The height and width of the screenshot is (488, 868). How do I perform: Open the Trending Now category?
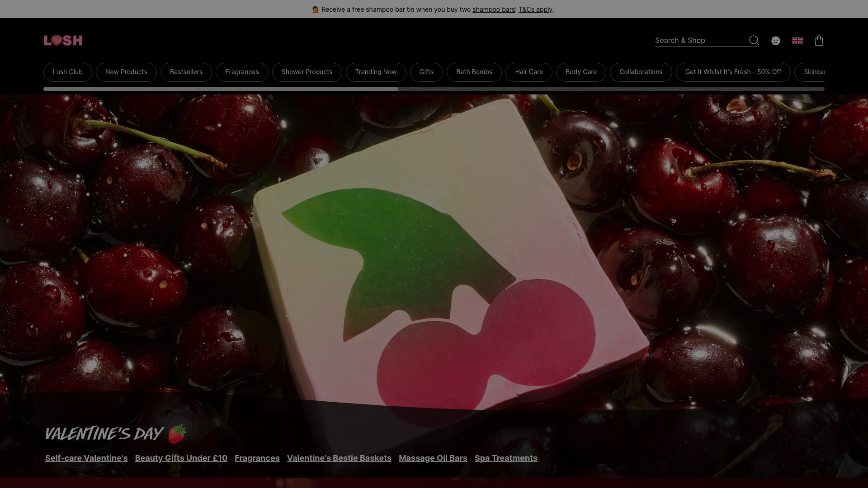376,72
